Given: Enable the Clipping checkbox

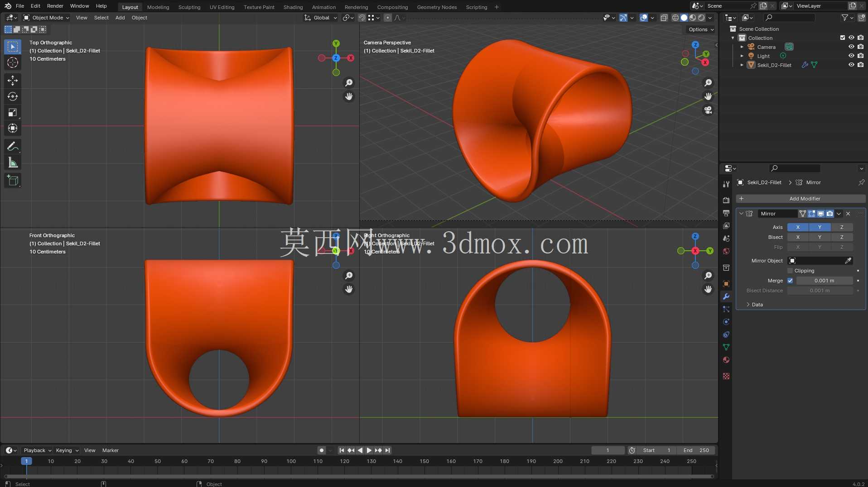Looking at the screenshot, I should click(790, 271).
